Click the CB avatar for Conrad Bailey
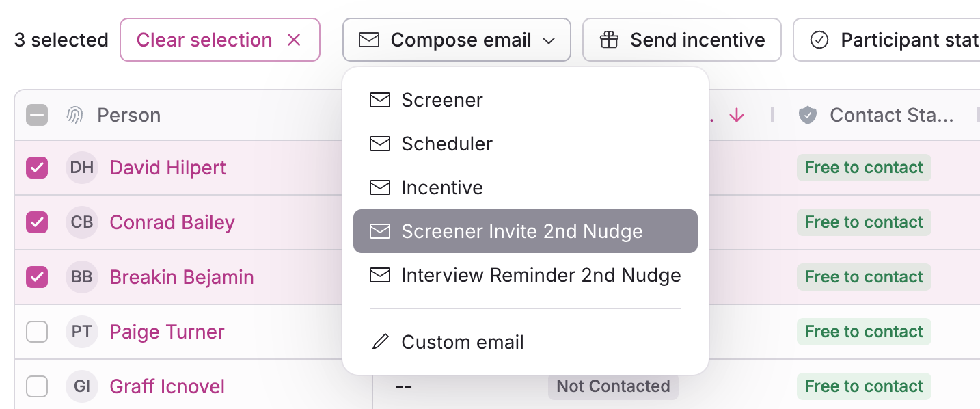Viewport: 980px width, 409px height. [82, 222]
